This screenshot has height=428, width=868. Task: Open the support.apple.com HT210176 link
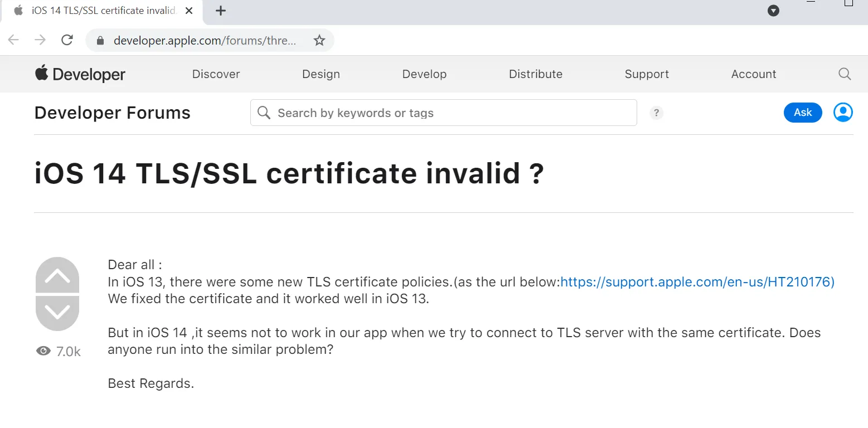pyautogui.click(x=697, y=282)
